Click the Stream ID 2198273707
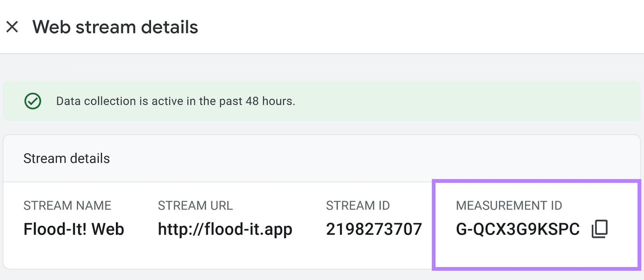The image size is (644, 280). (374, 229)
